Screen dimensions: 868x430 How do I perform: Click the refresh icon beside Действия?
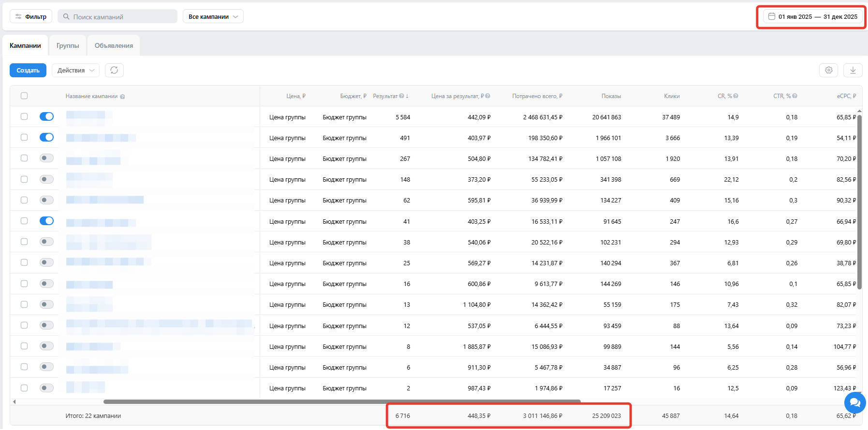(114, 70)
